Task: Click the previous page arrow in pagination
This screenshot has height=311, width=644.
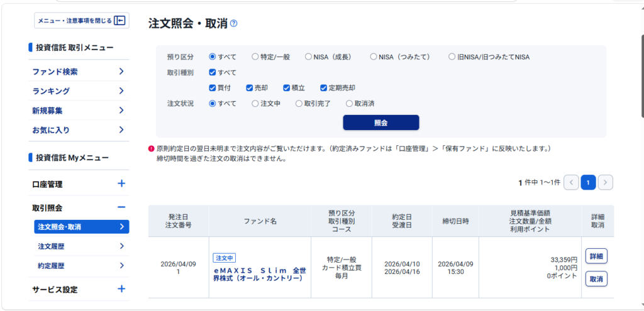Action: click(x=571, y=183)
